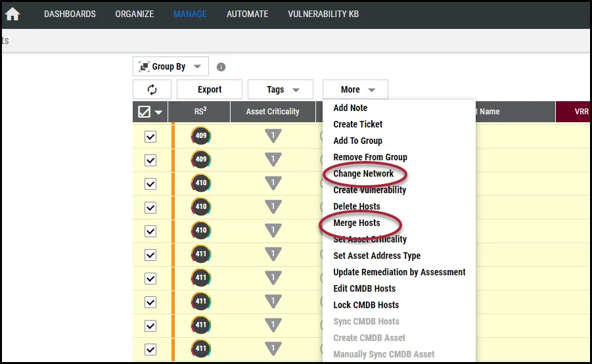Viewport: 592px width, 364px height.
Task: Open the select-all checkbox dropdown arrow
Action: coord(158,112)
